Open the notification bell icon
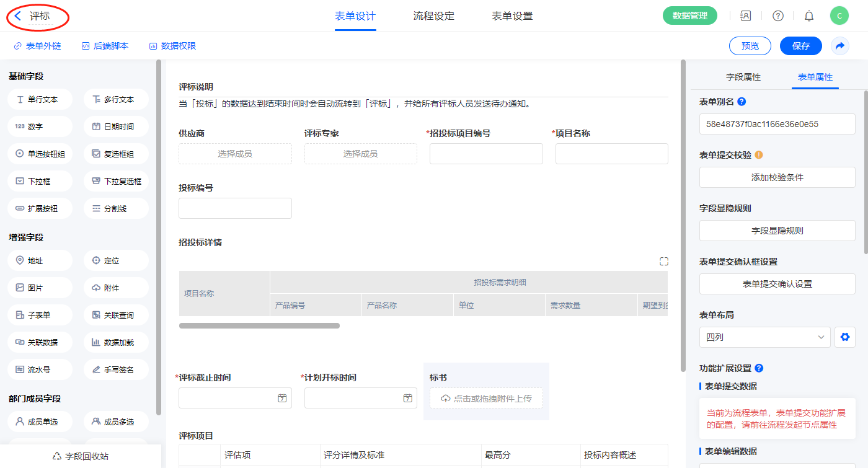Viewport: 868px width, 468px height. pos(809,16)
